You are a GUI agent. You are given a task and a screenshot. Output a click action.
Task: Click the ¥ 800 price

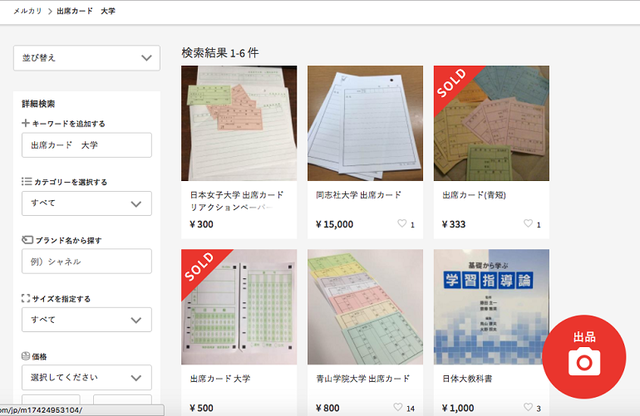[327, 408]
